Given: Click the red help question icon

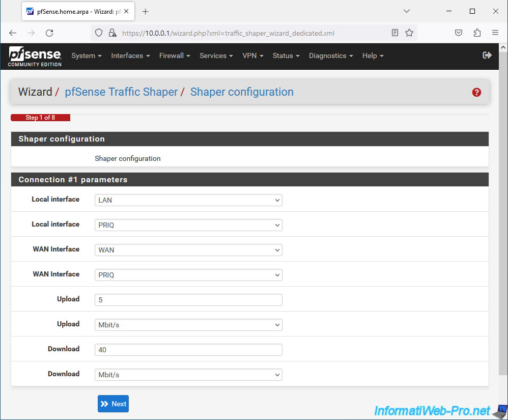Looking at the screenshot, I should click(x=476, y=92).
